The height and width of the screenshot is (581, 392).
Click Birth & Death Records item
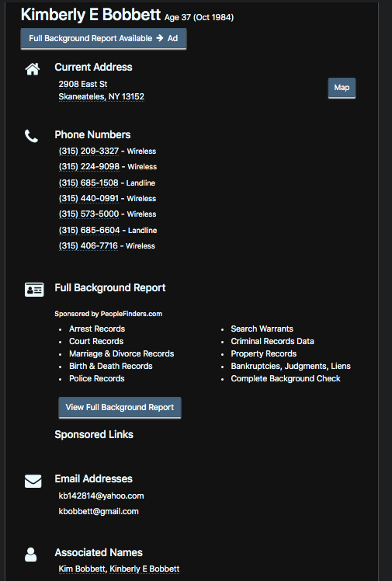point(111,366)
